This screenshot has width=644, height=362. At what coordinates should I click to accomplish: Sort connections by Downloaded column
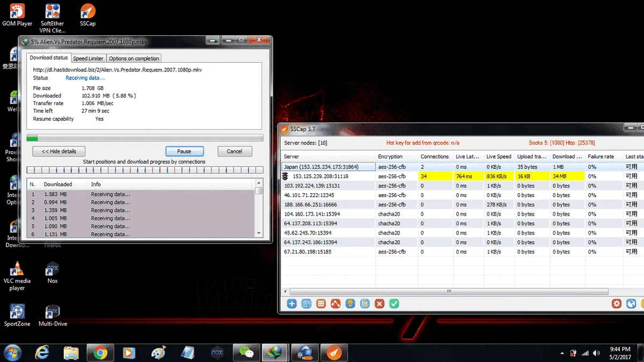(x=64, y=184)
